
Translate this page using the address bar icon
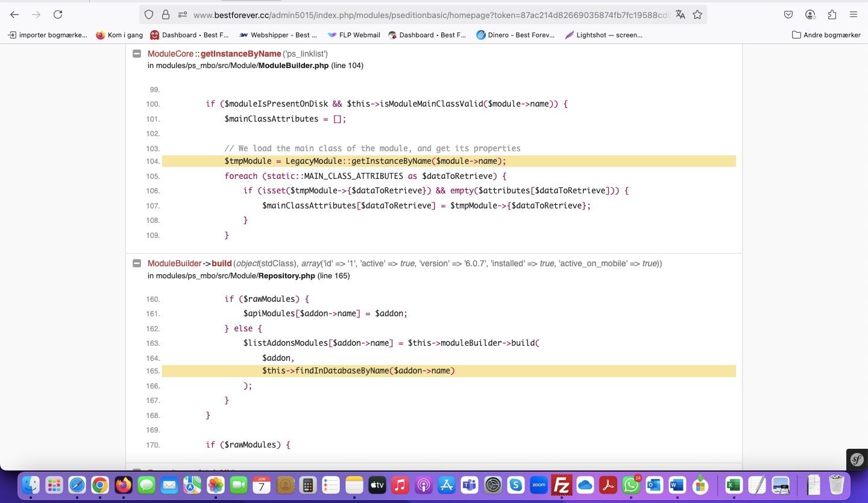coord(681,14)
